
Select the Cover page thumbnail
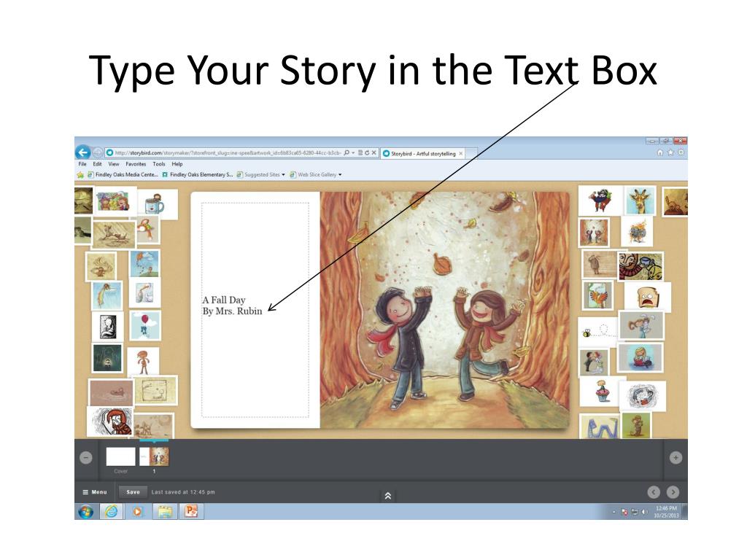point(120,456)
